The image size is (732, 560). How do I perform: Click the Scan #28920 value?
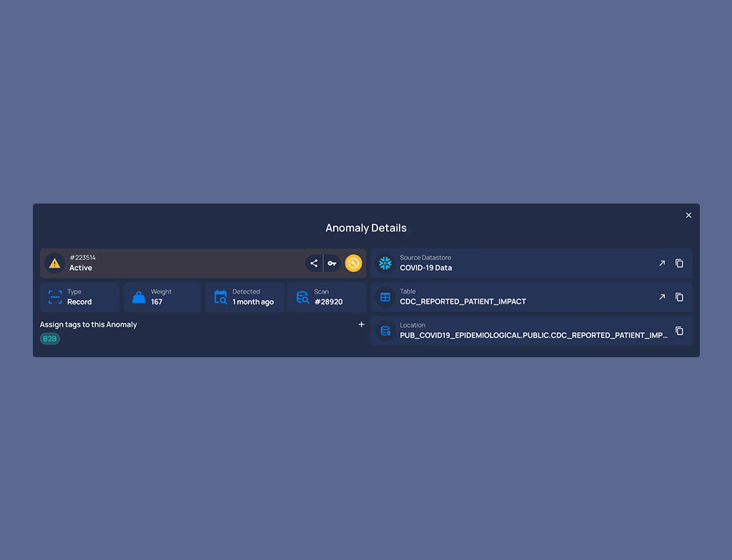pyautogui.click(x=328, y=302)
